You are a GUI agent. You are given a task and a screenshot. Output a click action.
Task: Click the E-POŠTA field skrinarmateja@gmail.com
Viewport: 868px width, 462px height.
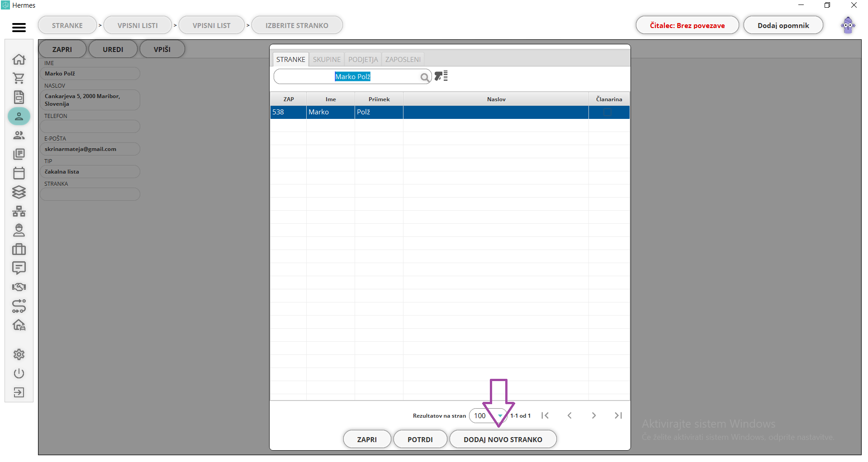coord(90,149)
